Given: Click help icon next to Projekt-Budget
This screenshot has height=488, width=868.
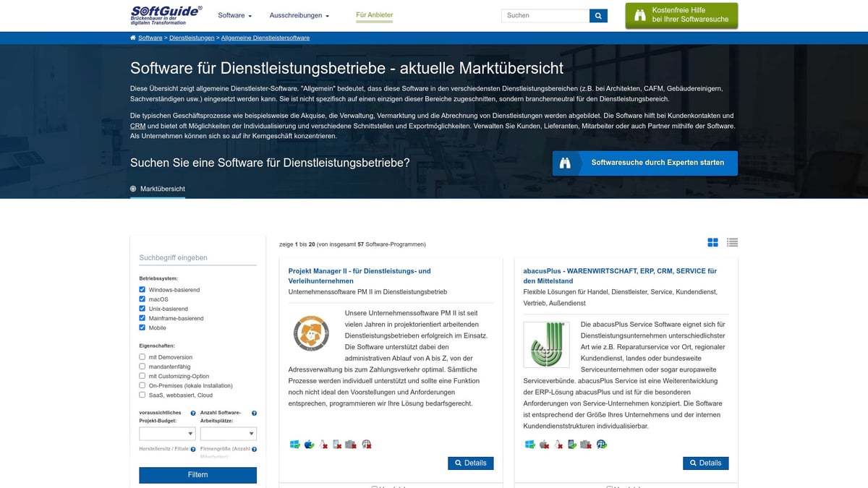Looking at the screenshot, I should tap(193, 414).
